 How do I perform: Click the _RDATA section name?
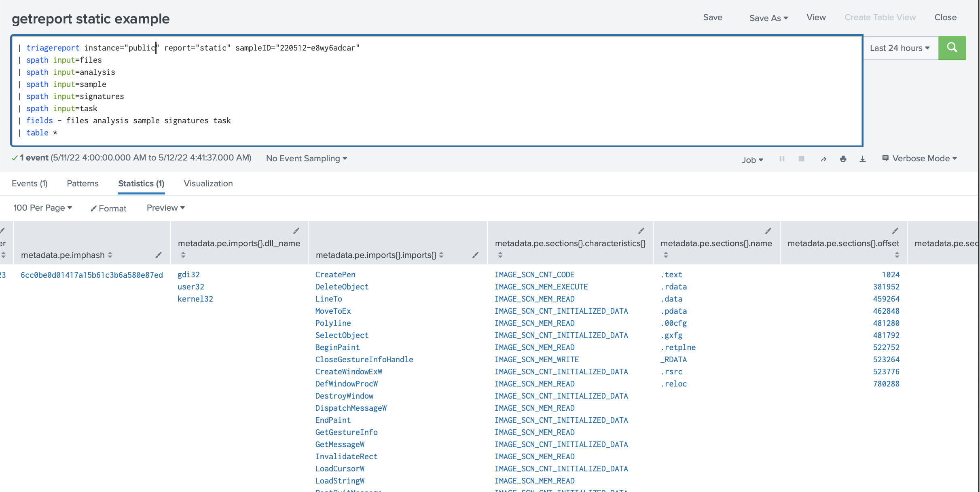click(x=674, y=359)
